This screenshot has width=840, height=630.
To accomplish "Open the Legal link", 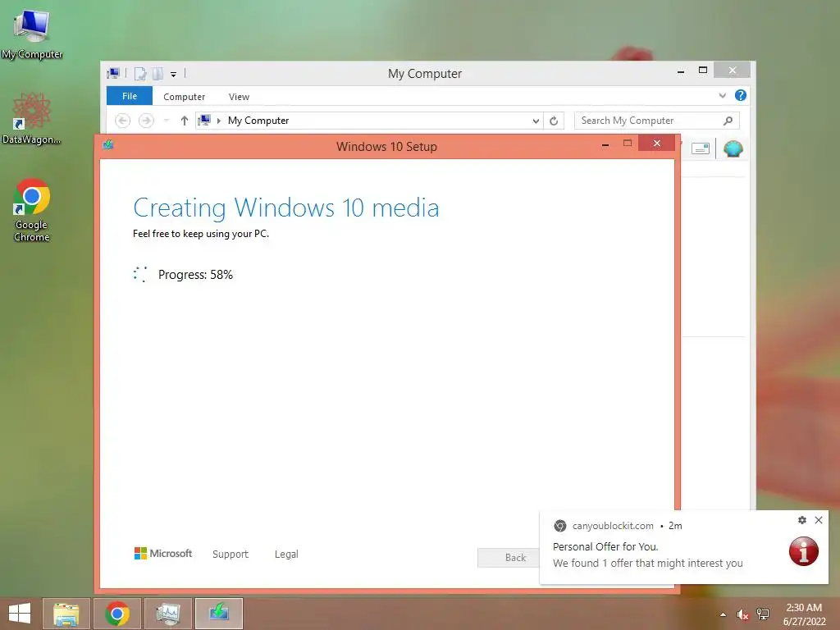I will click(x=286, y=554).
